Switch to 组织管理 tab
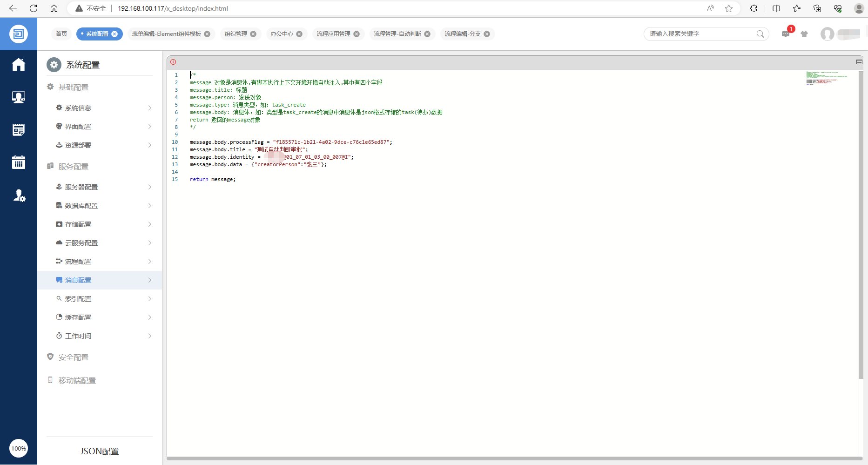Image resolution: width=868 pixels, height=465 pixels. coord(236,34)
